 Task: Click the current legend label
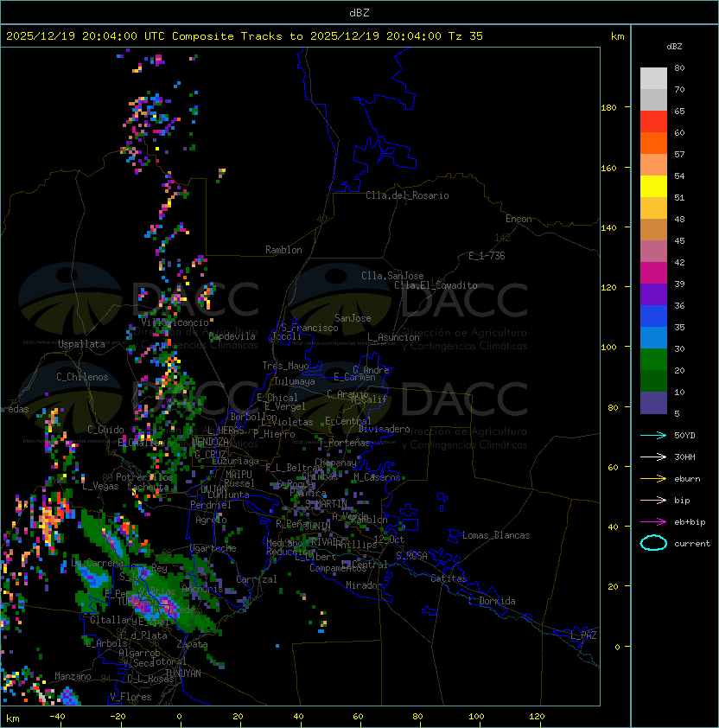692,543
